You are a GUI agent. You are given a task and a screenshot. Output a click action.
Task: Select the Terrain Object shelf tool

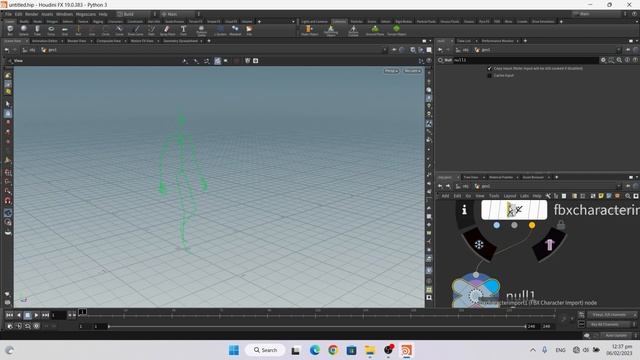tap(396, 30)
